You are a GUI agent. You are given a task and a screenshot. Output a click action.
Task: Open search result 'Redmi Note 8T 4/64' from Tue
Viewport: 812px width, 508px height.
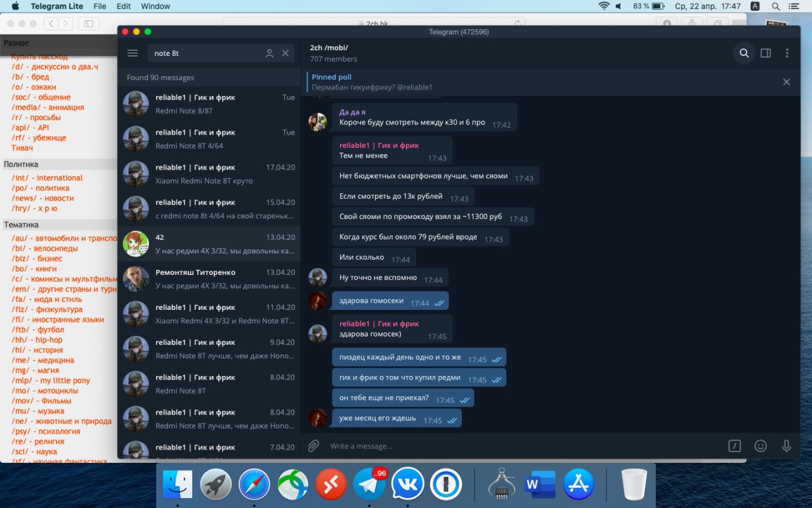(209, 139)
